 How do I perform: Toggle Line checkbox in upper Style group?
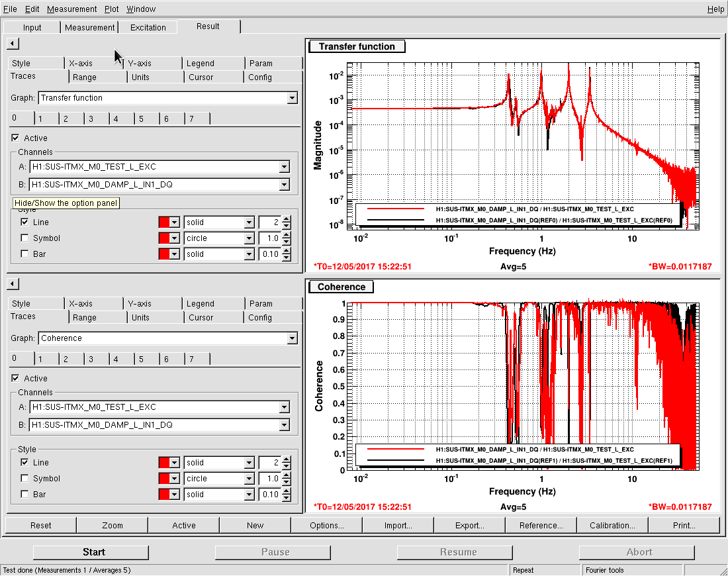click(24, 222)
